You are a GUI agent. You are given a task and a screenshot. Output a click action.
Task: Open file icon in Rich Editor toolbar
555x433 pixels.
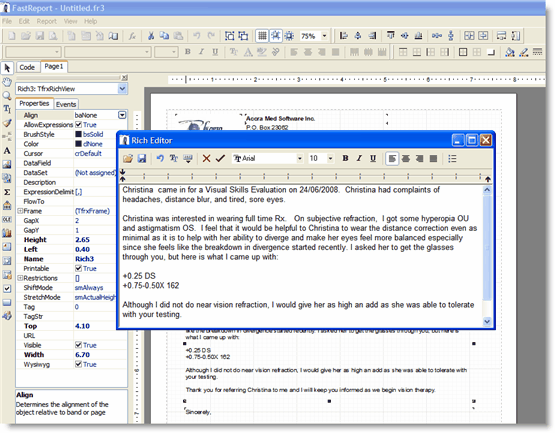128,159
